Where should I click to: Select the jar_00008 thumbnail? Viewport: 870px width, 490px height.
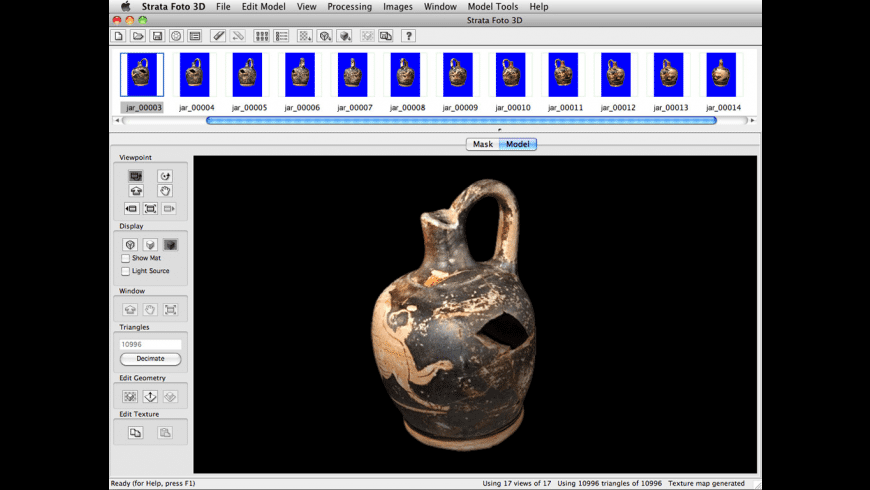[407, 76]
